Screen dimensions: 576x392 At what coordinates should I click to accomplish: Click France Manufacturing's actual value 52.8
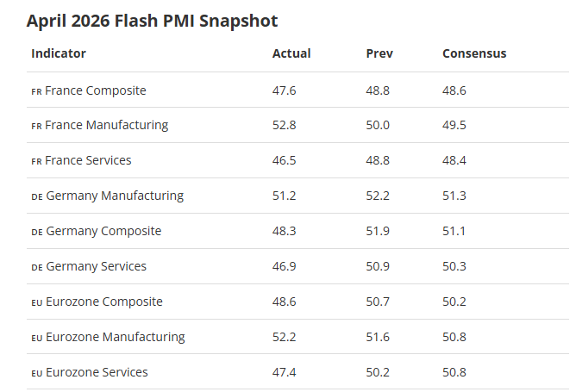pos(285,125)
